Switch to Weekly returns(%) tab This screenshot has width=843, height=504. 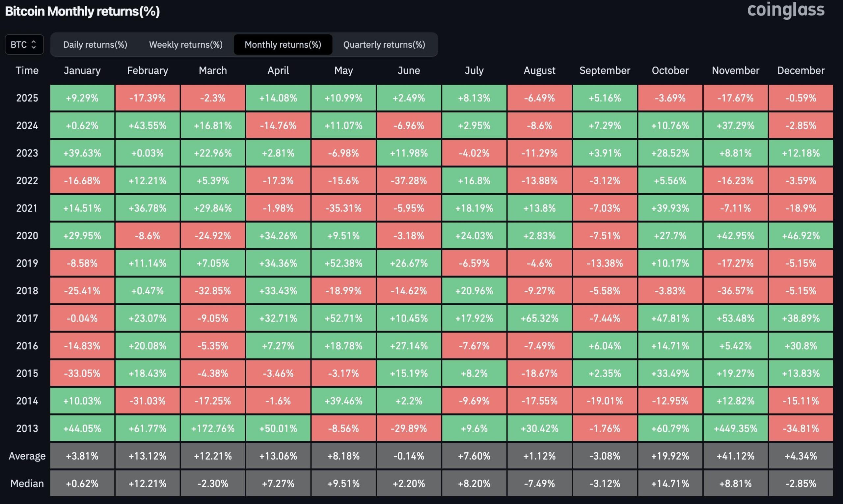click(186, 44)
